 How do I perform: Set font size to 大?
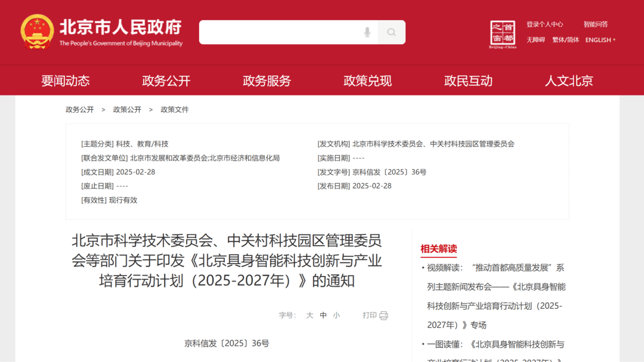[x=309, y=315]
